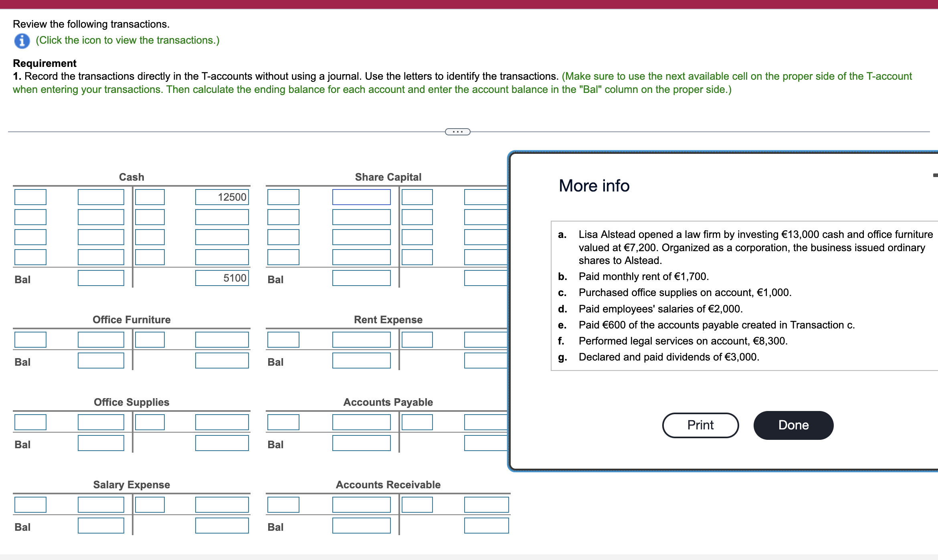Viewport: 938px width, 560px height.
Task: Click the blue info icon to view transactions
Action: (22, 41)
